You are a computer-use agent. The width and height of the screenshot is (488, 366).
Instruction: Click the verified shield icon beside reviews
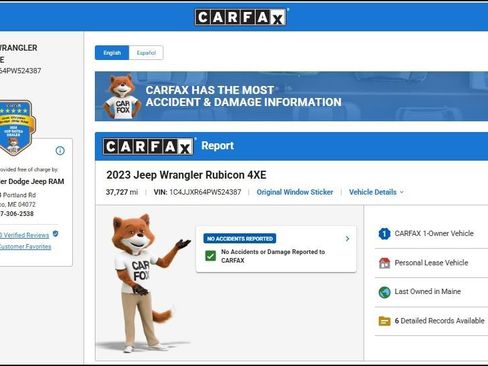[x=56, y=234]
